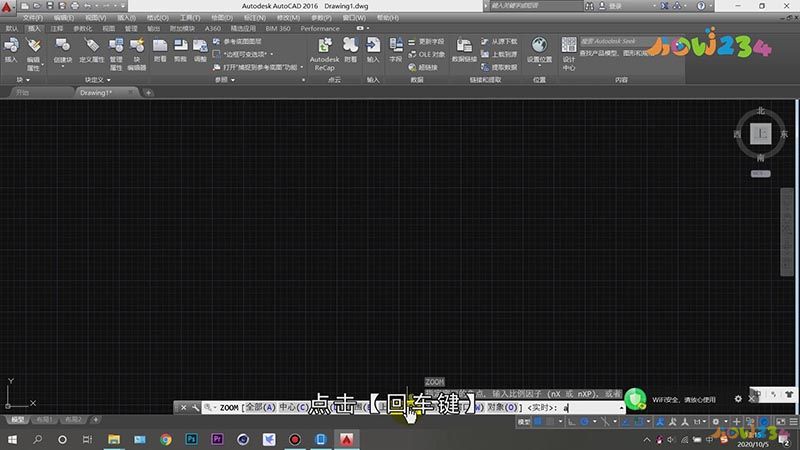800x450 pixels.
Task: Click the Underlay Layers (参考底图图层) button
Action: pos(237,41)
